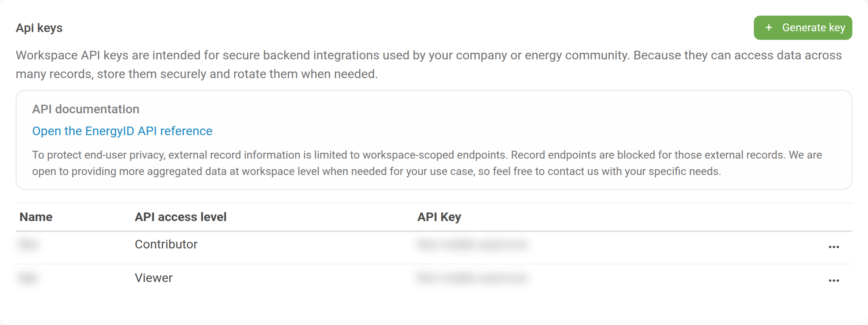Open the EnergyID API reference link
This screenshot has width=868, height=325.
coord(122,131)
